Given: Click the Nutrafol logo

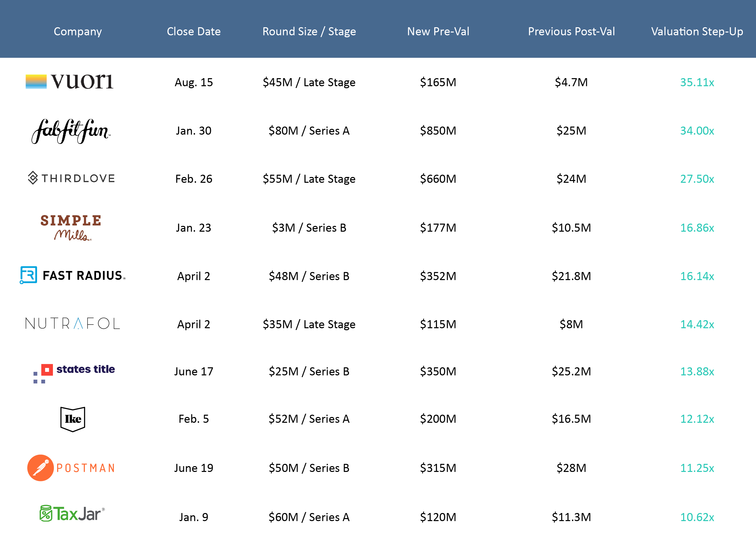Looking at the screenshot, I should [x=72, y=323].
